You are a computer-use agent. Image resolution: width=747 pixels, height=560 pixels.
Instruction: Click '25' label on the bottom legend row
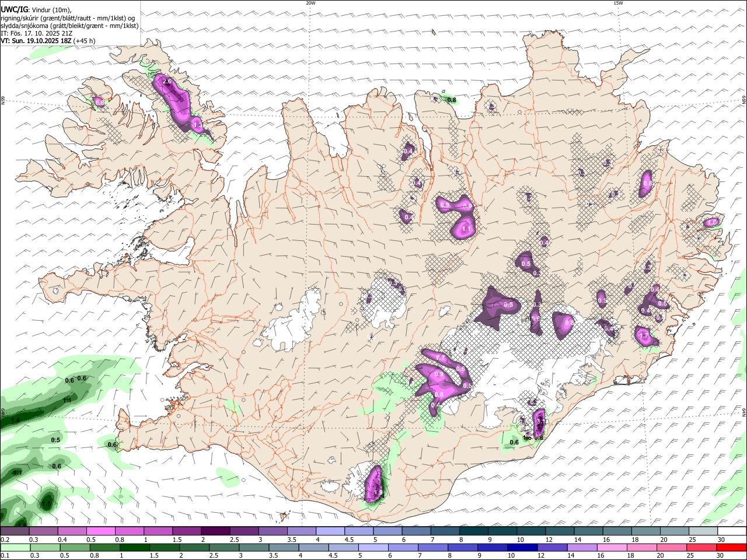point(691,555)
